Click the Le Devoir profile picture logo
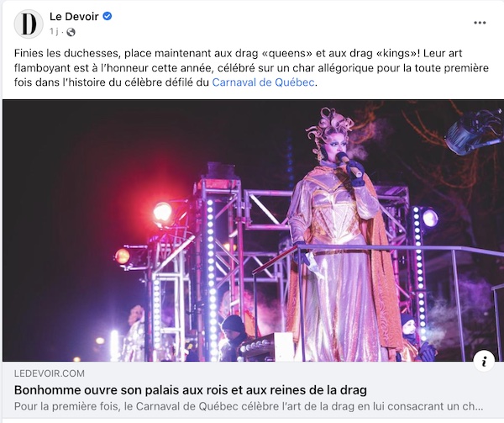Screen dimensions: 504x423 (29, 24)
